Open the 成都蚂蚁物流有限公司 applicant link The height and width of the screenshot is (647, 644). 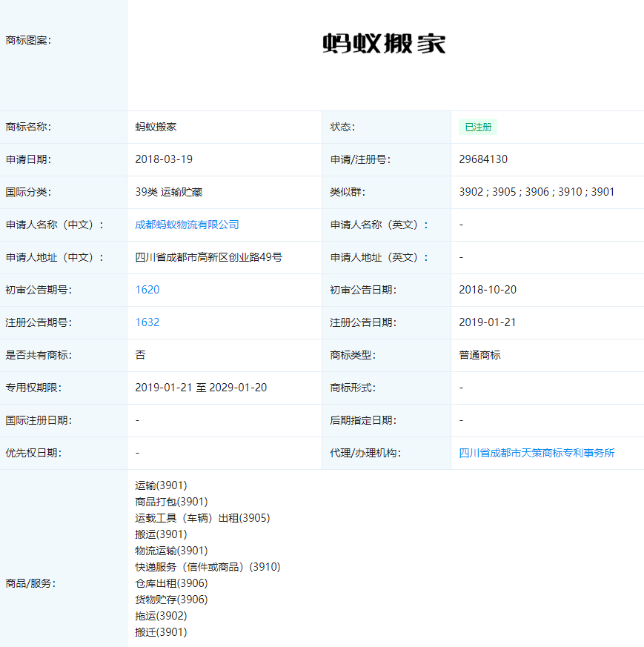point(187,225)
